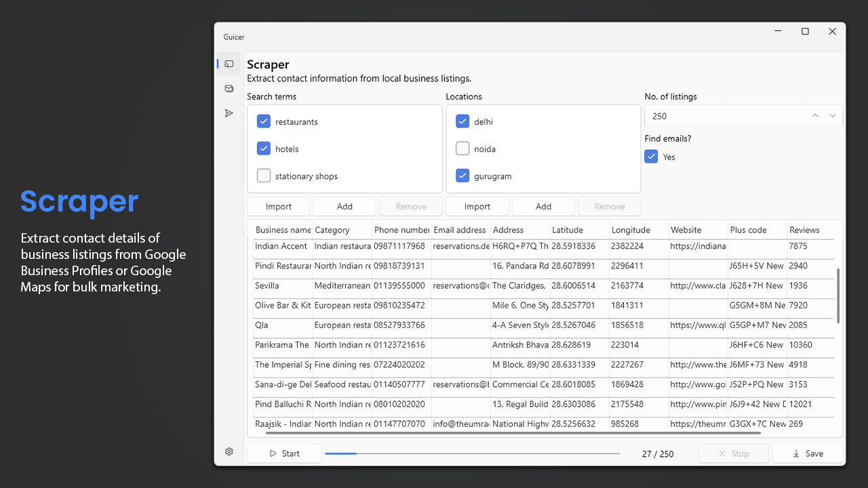
Task: Save the scraped results
Action: click(x=808, y=453)
